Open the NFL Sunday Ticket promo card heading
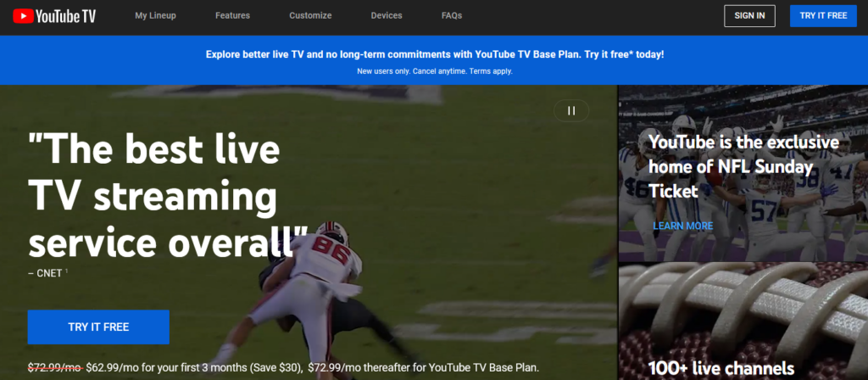Image resolution: width=868 pixels, height=380 pixels. click(x=743, y=167)
